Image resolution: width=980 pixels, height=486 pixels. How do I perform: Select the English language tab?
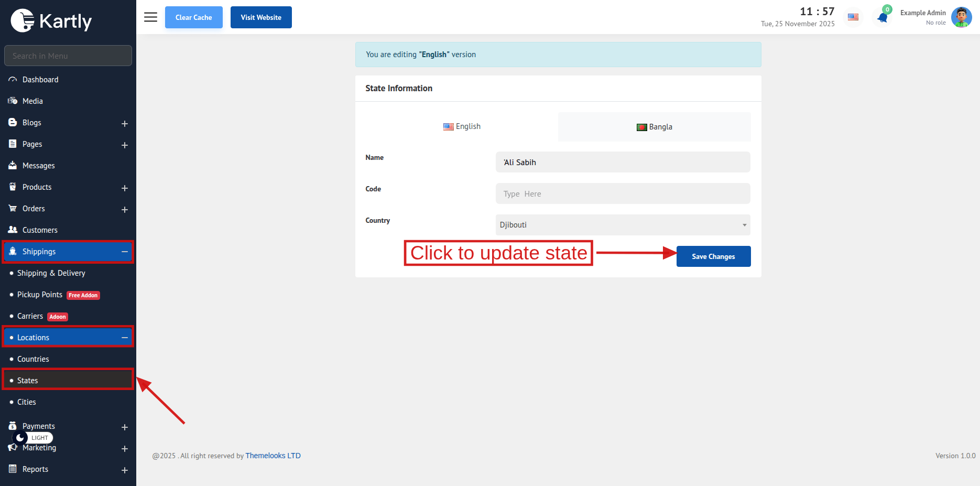click(x=462, y=126)
